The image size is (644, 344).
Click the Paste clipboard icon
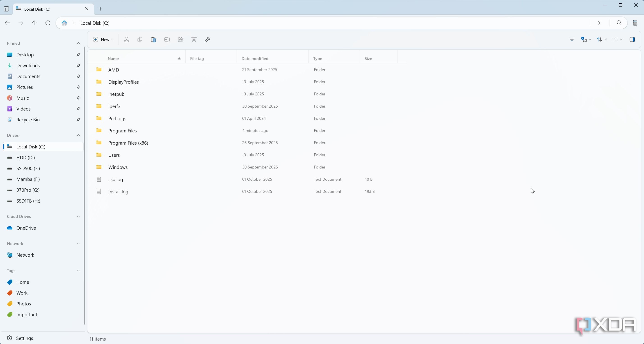click(153, 39)
